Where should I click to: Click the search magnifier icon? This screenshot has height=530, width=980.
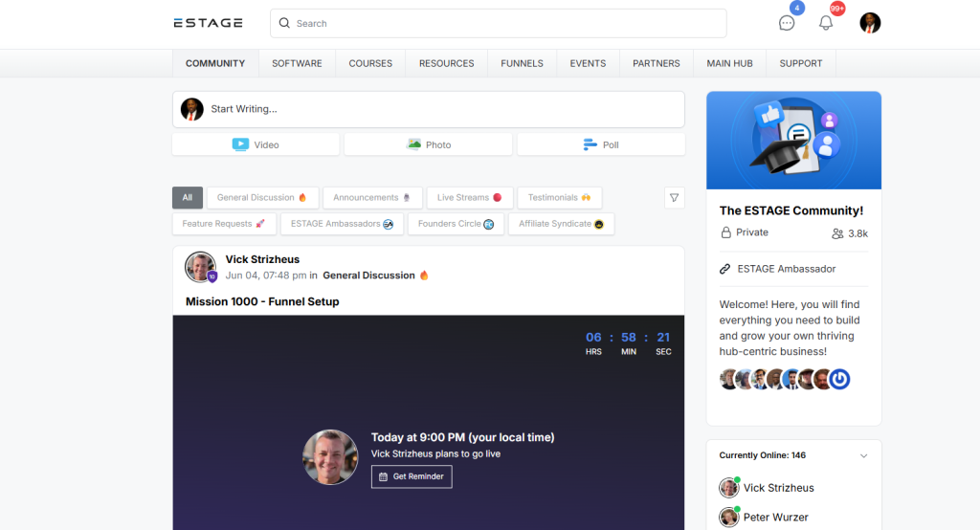[x=284, y=23]
